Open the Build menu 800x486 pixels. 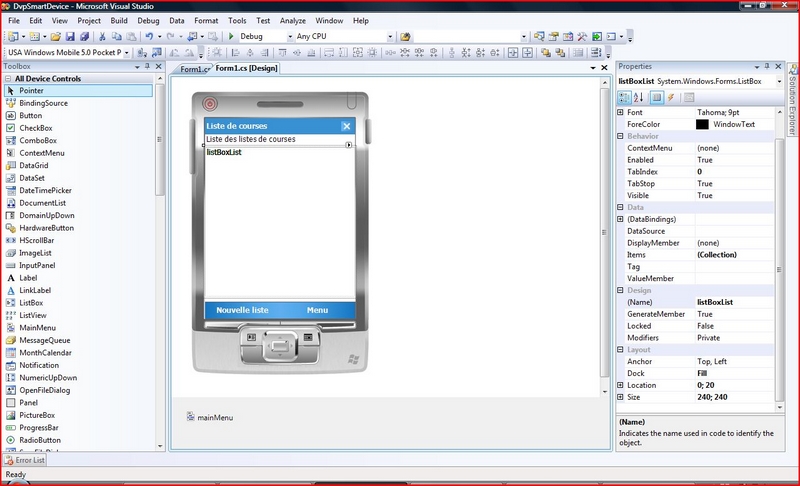coord(119,20)
